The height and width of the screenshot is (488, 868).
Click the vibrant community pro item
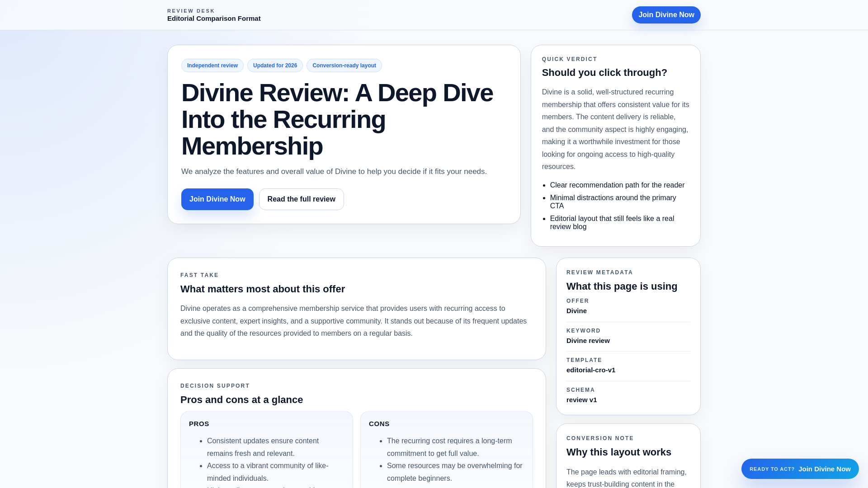pos(268,472)
